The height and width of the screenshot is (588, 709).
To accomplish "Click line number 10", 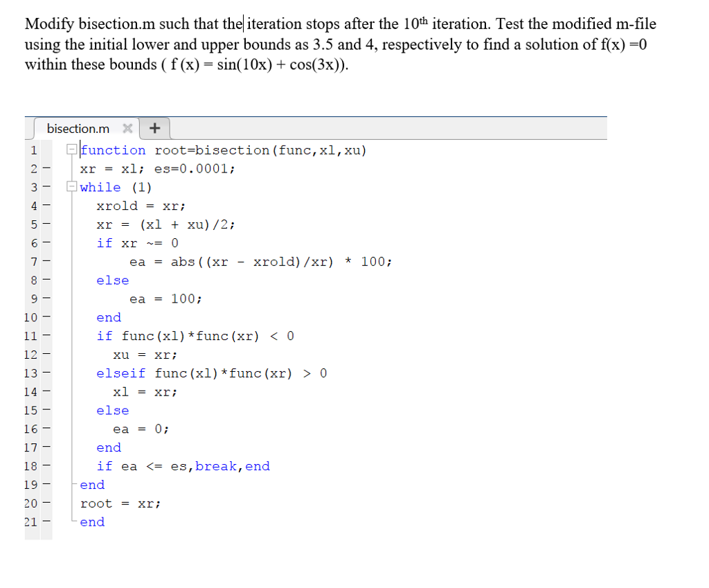I will pyautogui.click(x=31, y=317).
